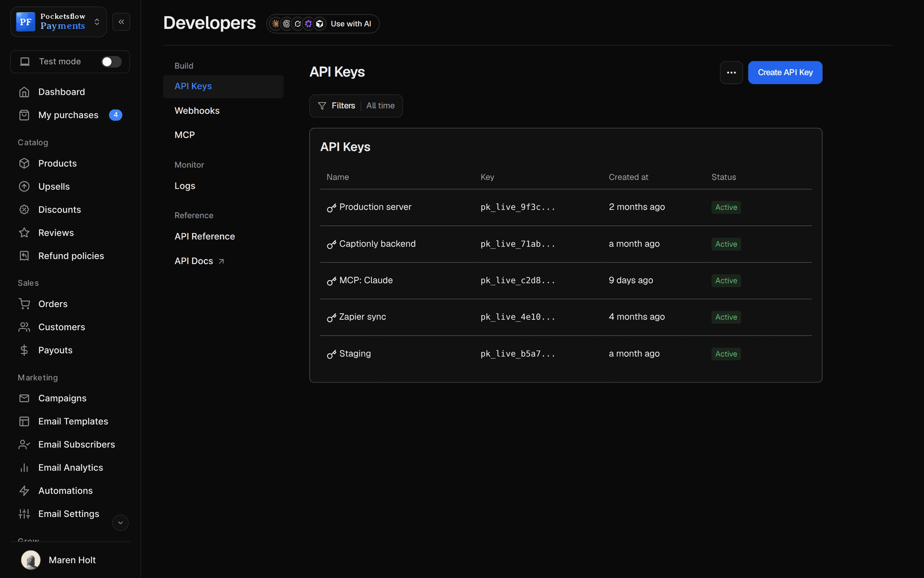
Task: Click the Campaigns envelope icon
Action: [24, 398]
